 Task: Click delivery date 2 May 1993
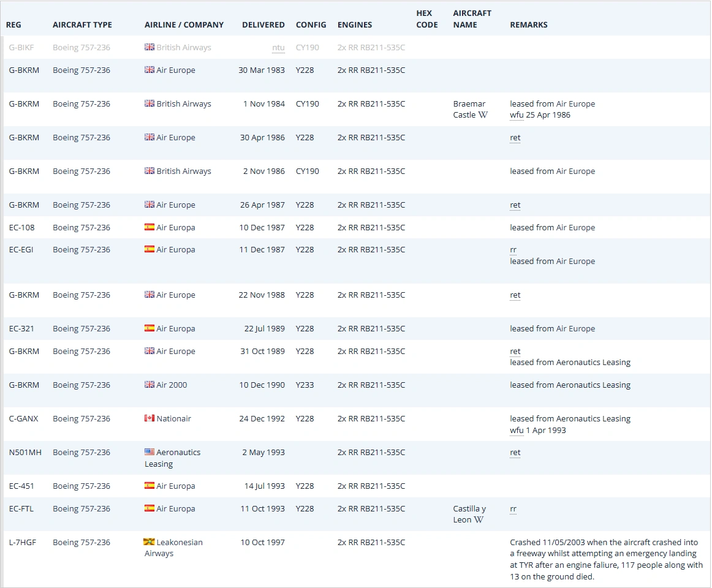click(263, 452)
